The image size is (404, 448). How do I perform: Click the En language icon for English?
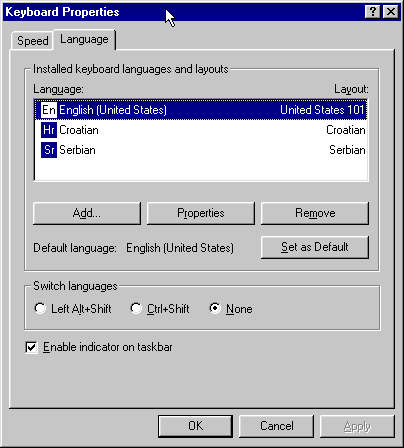pos(49,110)
